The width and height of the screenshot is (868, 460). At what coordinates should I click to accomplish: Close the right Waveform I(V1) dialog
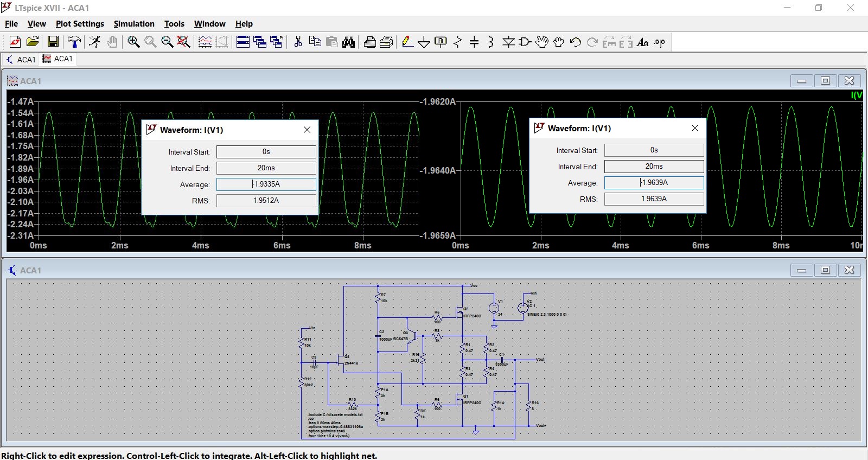(x=695, y=128)
